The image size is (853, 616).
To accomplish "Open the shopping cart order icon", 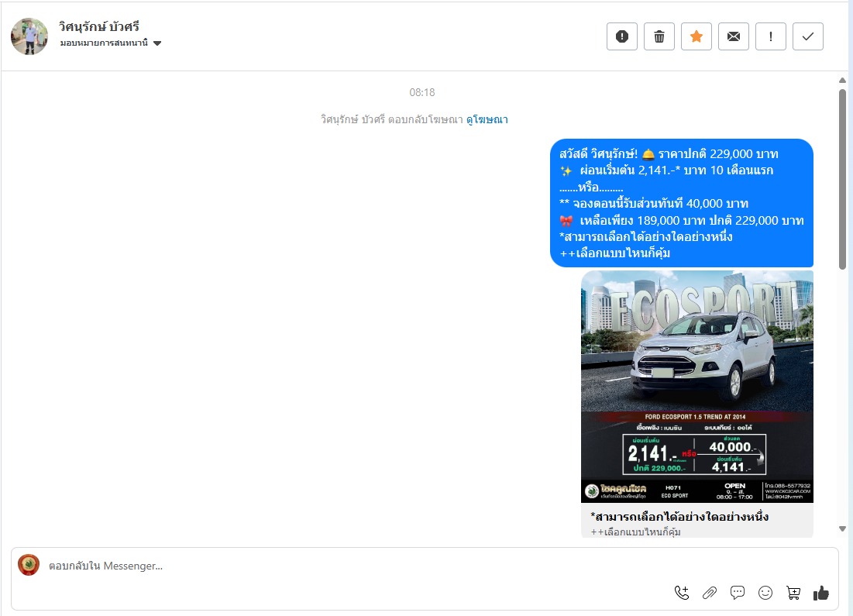I will 793,593.
